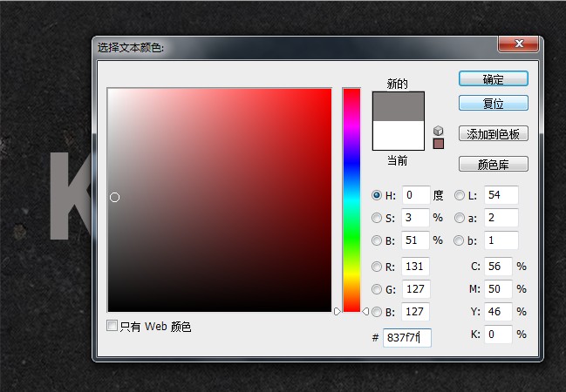This screenshot has height=392, width=566.
Task: Click the 当前 label
Action: click(398, 160)
